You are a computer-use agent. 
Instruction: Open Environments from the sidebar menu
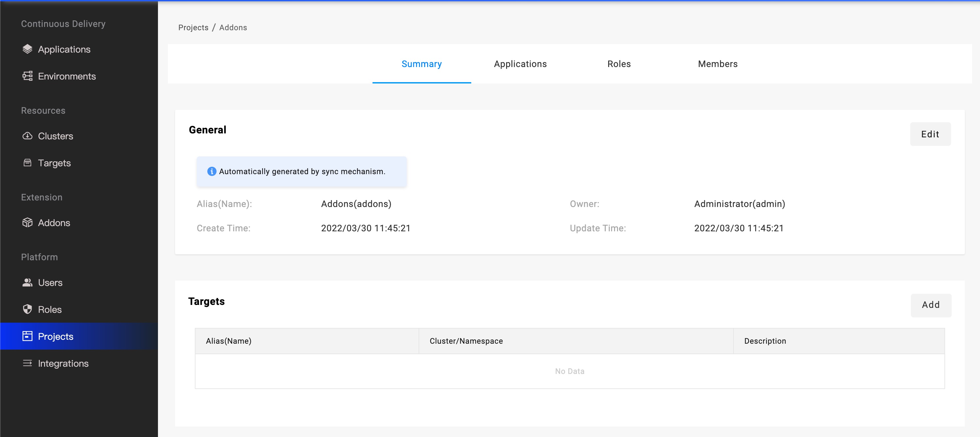point(66,76)
